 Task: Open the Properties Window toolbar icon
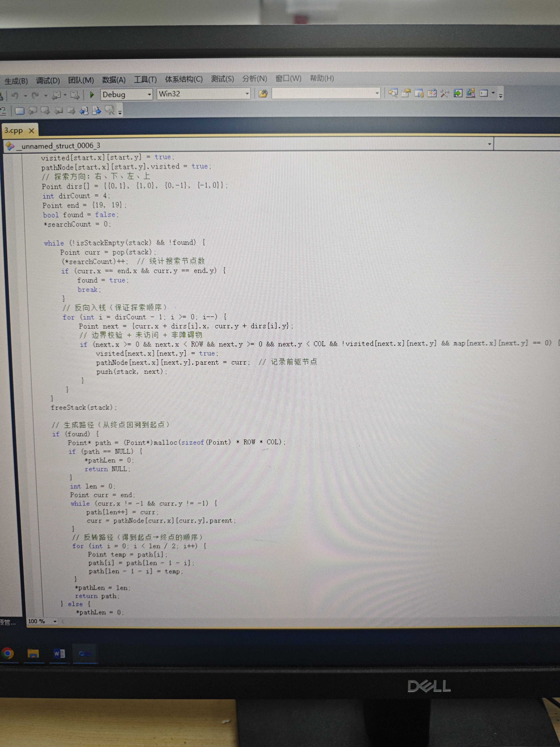coord(406,93)
